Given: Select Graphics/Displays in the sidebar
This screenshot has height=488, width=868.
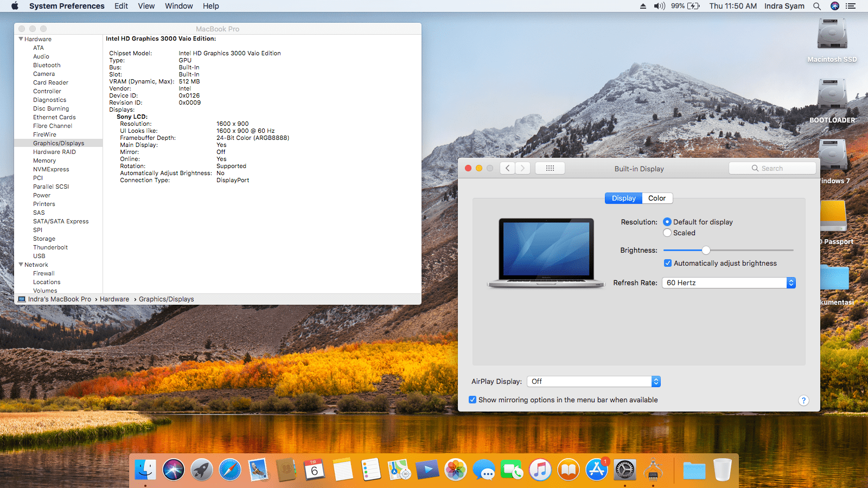Looking at the screenshot, I should coord(59,143).
